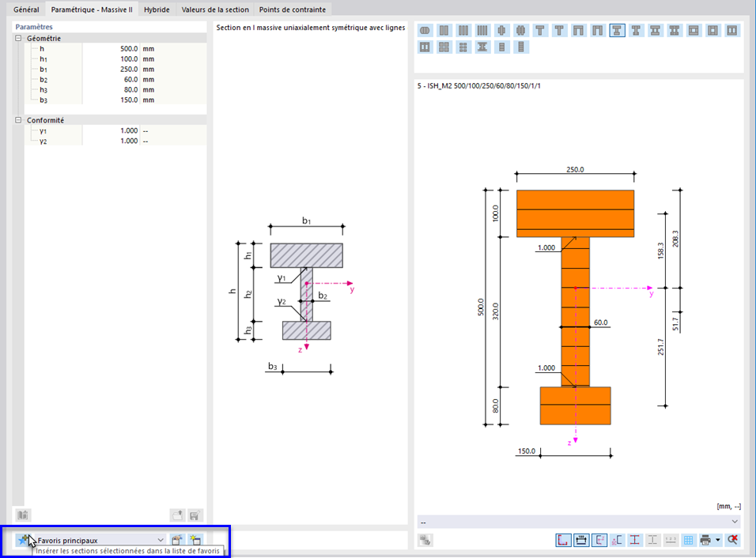The width and height of the screenshot is (756, 558).
Task: Switch to the Paramétrique - Massive II tab
Action: (x=92, y=9)
